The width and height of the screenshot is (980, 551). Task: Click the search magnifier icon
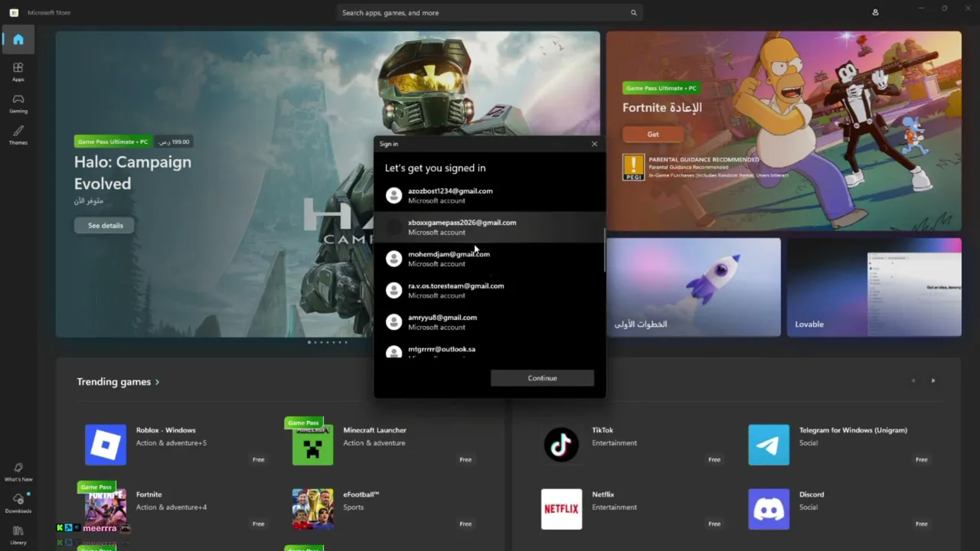click(x=633, y=13)
